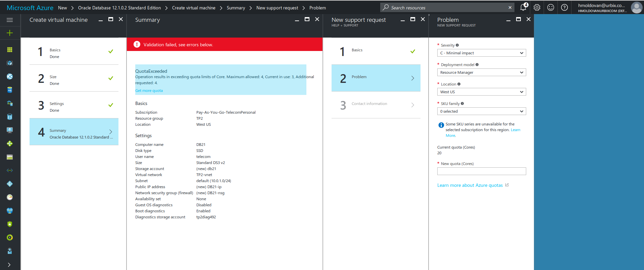Viewport: 644px width, 270px height.
Task: Open portal settings gear icon
Action: click(x=537, y=7)
